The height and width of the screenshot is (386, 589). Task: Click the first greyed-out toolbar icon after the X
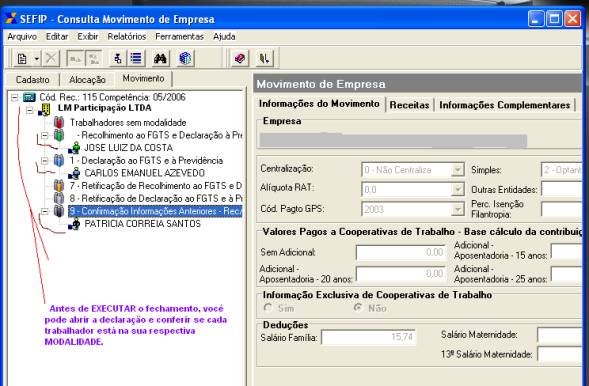pos(76,59)
